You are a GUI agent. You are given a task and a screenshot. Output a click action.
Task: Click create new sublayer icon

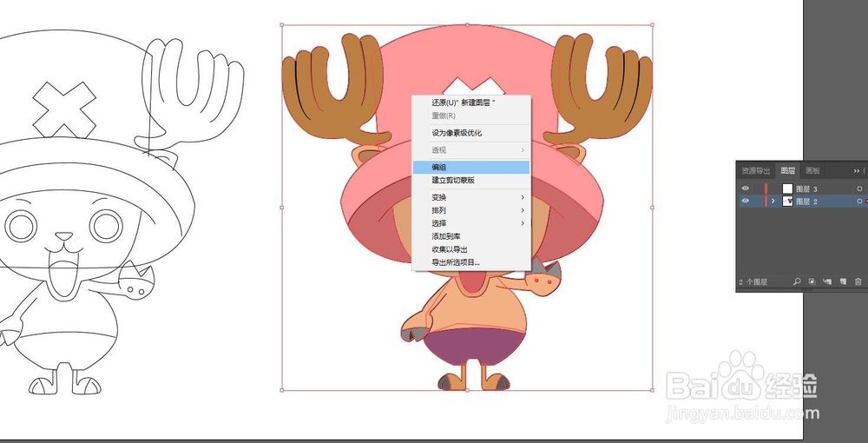827,281
